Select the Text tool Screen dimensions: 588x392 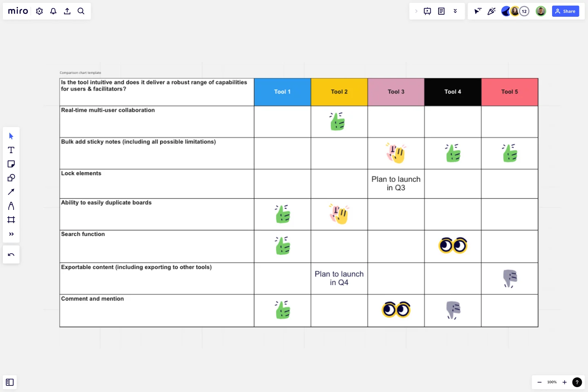tap(11, 150)
